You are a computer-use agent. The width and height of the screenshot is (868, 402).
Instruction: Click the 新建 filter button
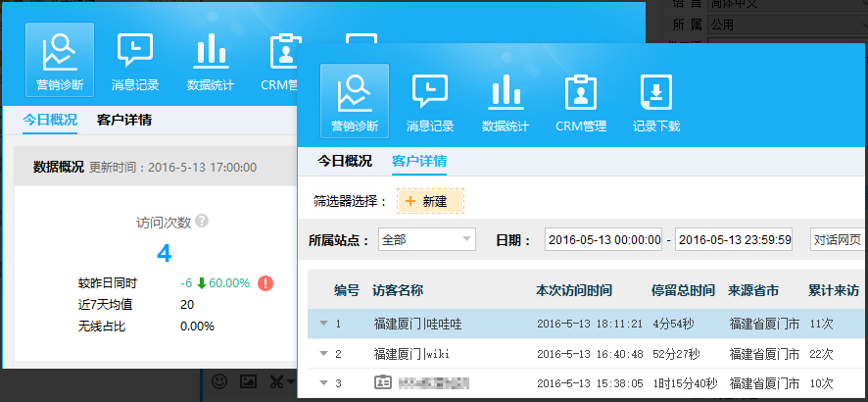coord(430,201)
